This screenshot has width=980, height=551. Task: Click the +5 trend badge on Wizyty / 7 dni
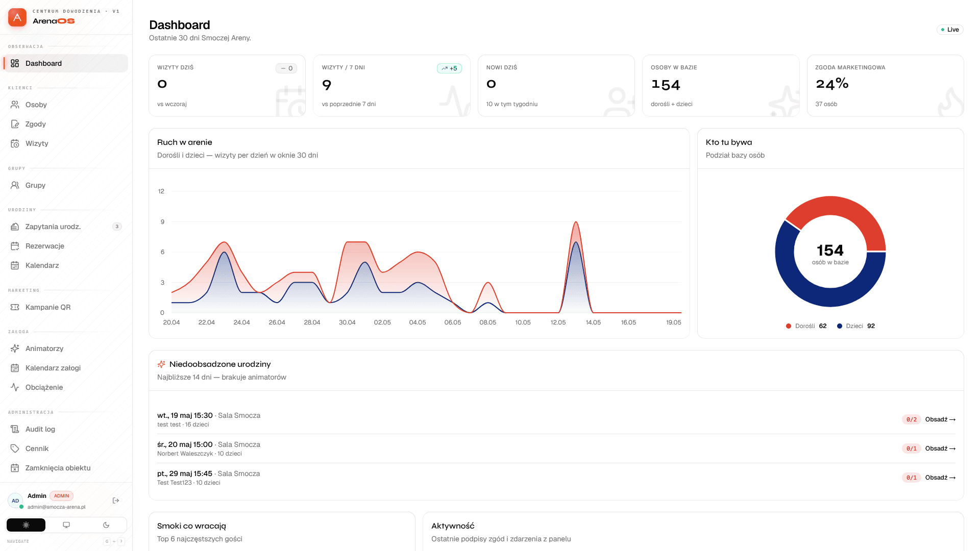pos(449,68)
